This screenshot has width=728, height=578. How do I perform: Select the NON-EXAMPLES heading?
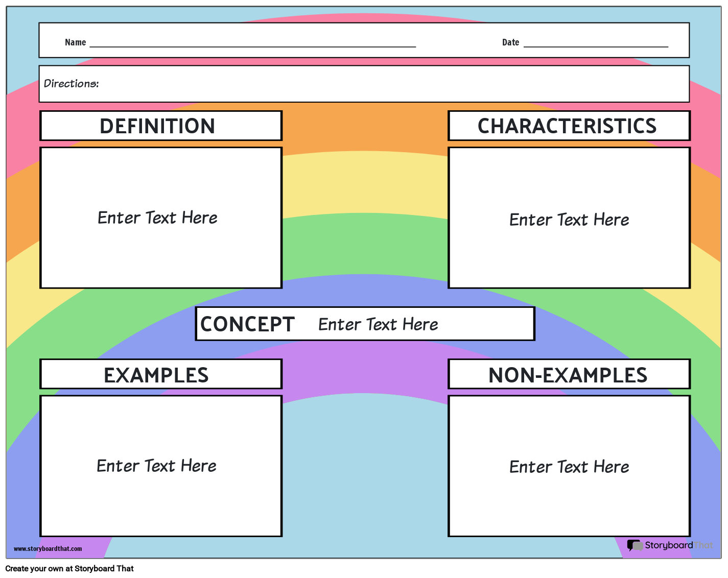tap(568, 375)
